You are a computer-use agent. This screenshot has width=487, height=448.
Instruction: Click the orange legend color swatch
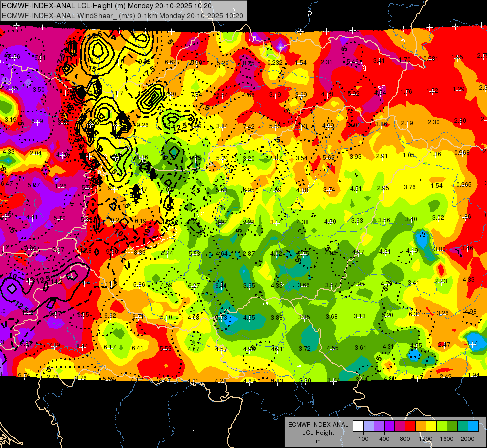pyautogui.click(x=421, y=426)
